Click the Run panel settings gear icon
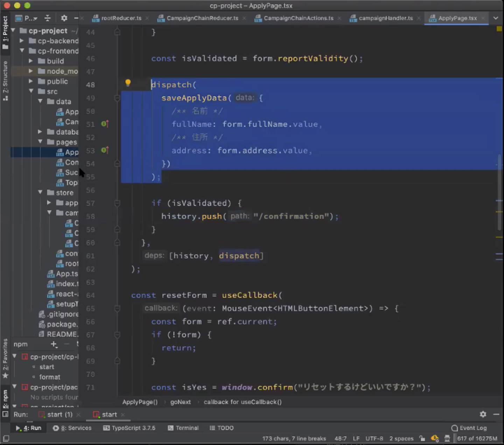Image resolution: width=504 pixels, height=445 pixels. click(483, 414)
